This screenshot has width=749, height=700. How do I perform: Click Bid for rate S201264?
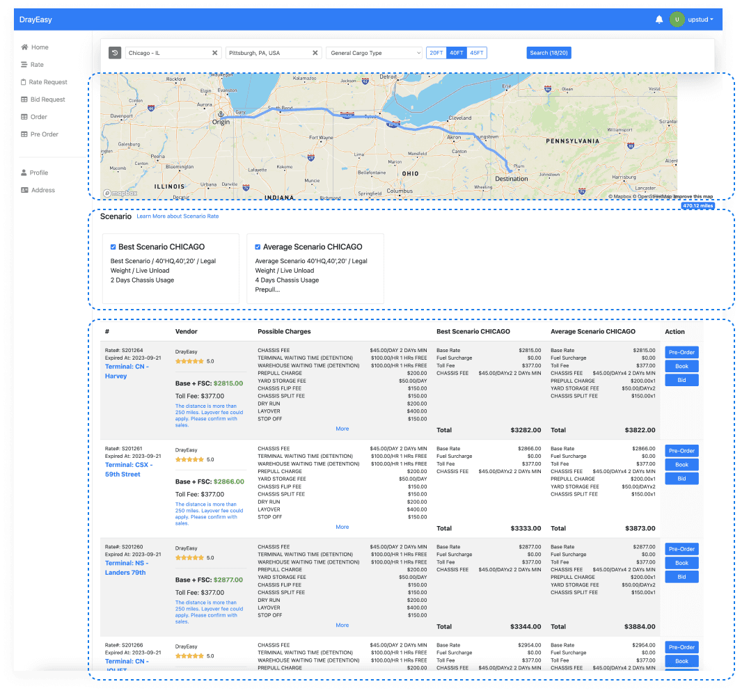pos(681,380)
